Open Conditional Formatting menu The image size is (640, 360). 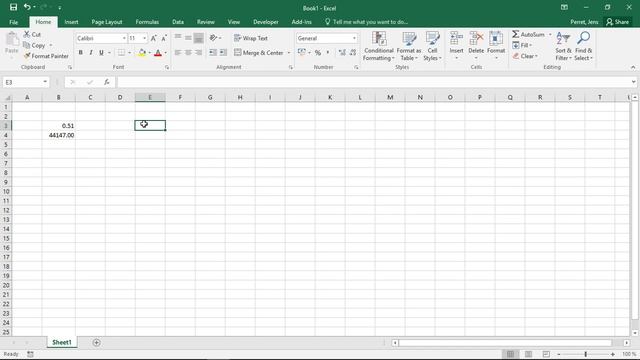click(x=379, y=46)
